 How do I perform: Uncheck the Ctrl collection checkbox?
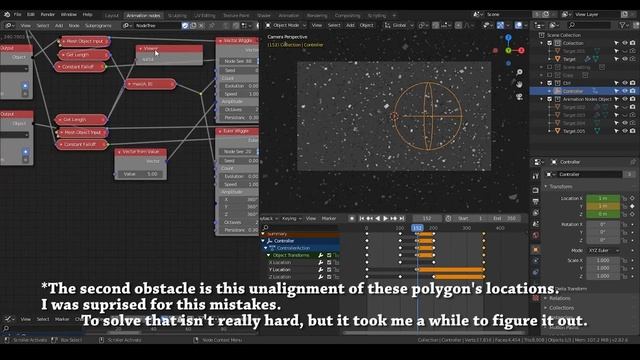pyautogui.click(x=549, y=83)
